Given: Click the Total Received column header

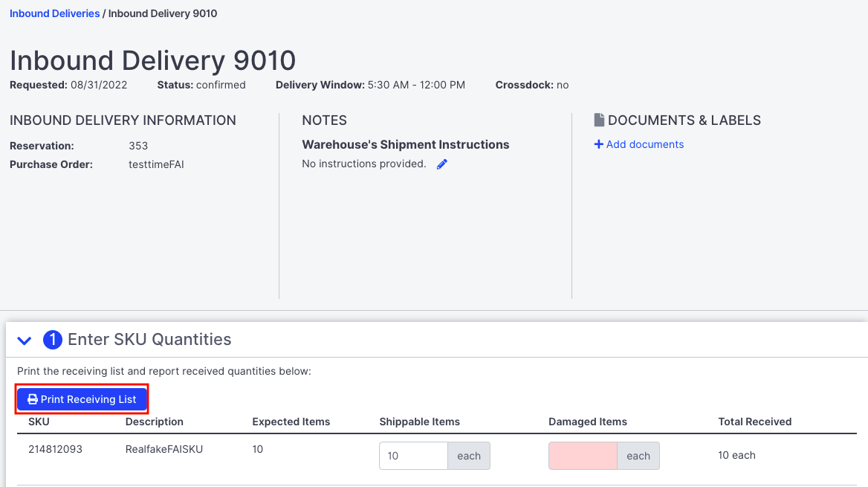Looking at the screenshot, I should click(754, 422).
